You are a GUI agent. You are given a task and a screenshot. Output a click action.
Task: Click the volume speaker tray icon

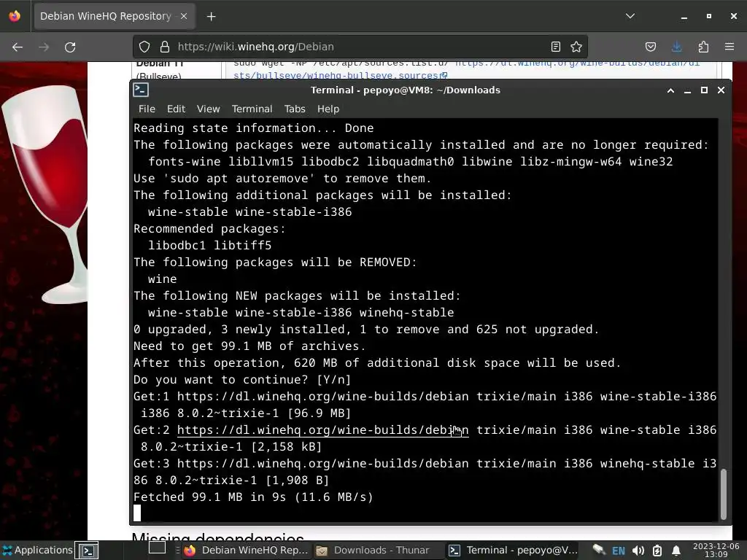[638, 551]
